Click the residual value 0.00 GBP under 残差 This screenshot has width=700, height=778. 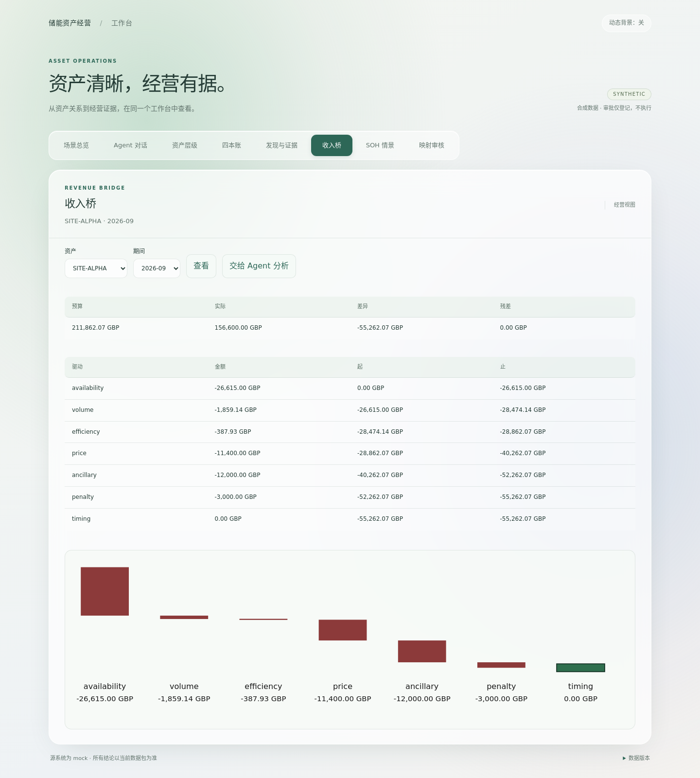[x=513, y=328]
